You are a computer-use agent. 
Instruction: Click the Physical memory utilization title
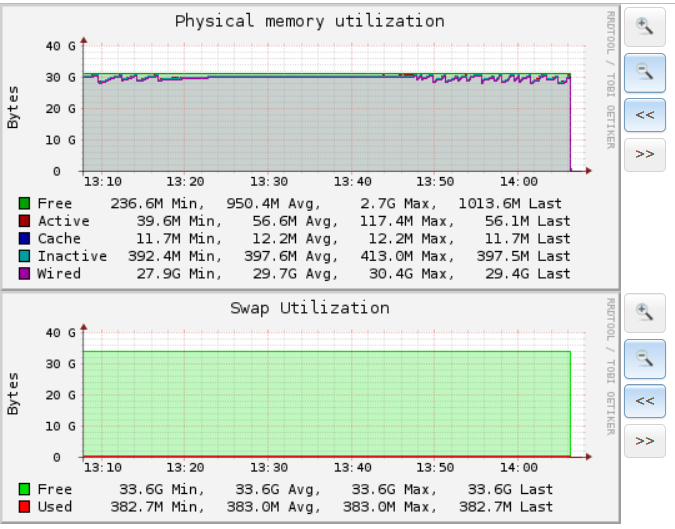310,21
